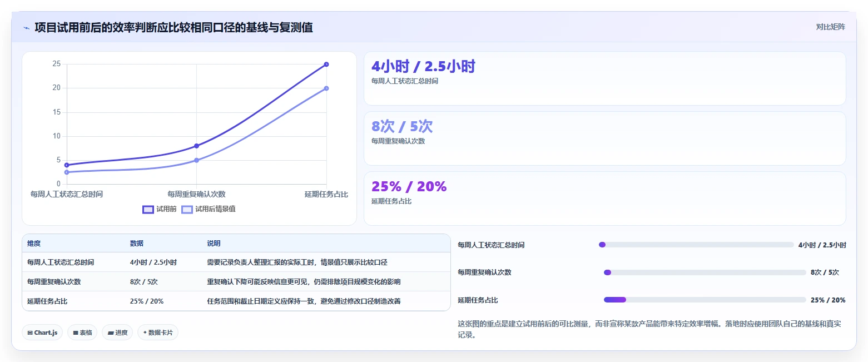Screen dimensions: 868x362
Task: Select the 试用前 point at value 4
Action: point(67,165)
